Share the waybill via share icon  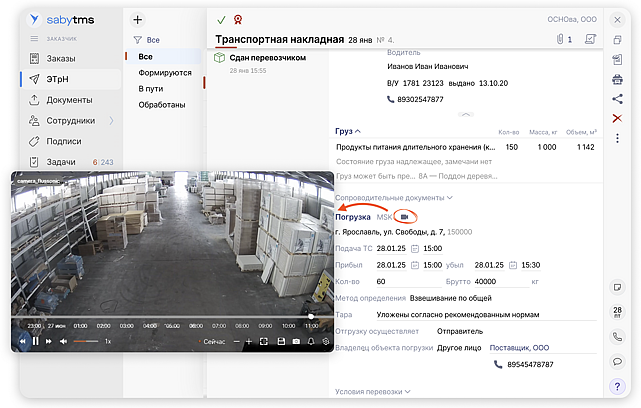tap(617, 99)
